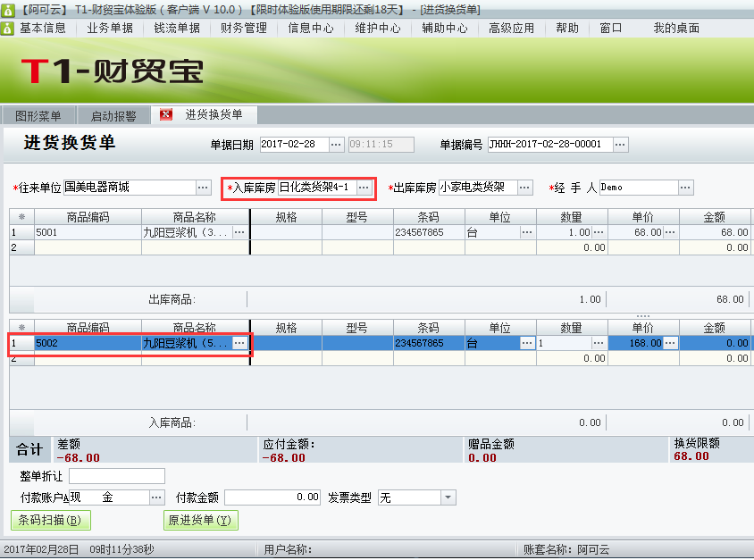Screen dimensions: 754x560
Task: Open 辅助中心 menu
Action: point(445,29)
